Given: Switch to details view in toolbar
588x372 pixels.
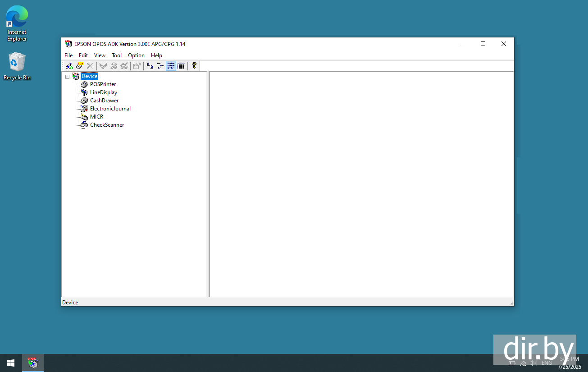Looking at the screenshot, I should [181, 66].
